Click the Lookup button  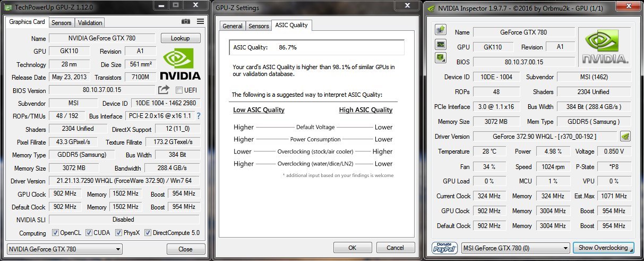(x=181, y=38)
